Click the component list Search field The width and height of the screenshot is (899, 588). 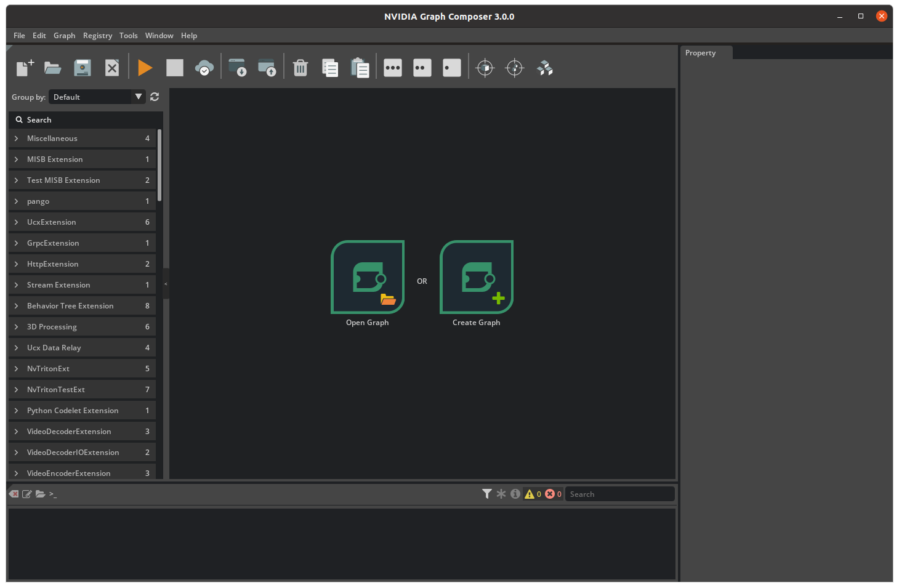(86, 119)
